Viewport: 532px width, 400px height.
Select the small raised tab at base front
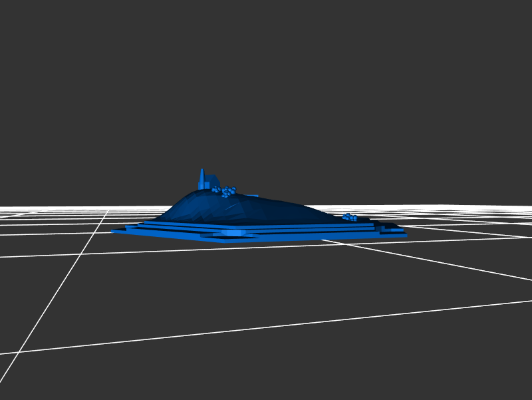(x=233, y=233)
